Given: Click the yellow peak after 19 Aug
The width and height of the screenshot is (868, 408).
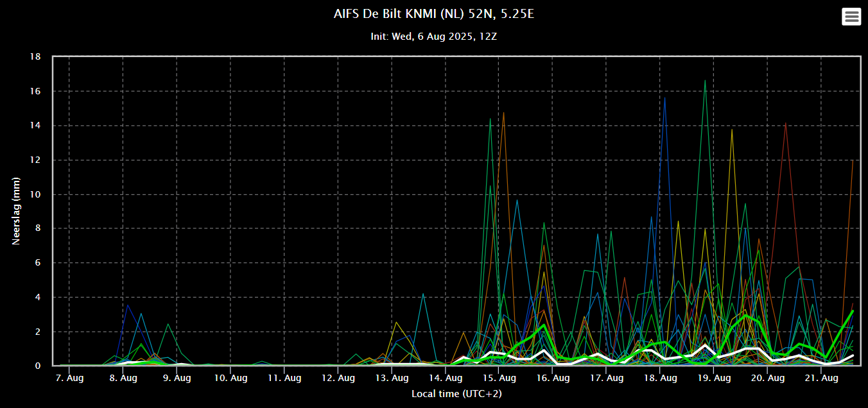Looking at the screenshot, I should (x=732, y=130).
